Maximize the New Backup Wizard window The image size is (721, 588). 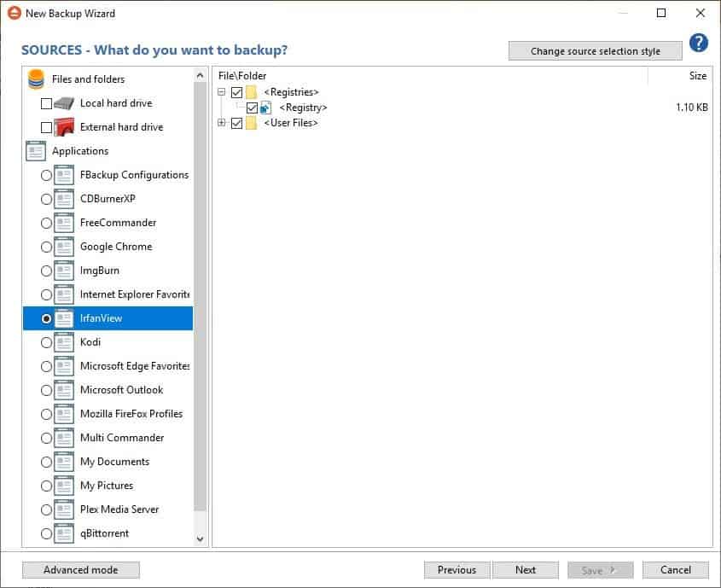coord(661,13)
